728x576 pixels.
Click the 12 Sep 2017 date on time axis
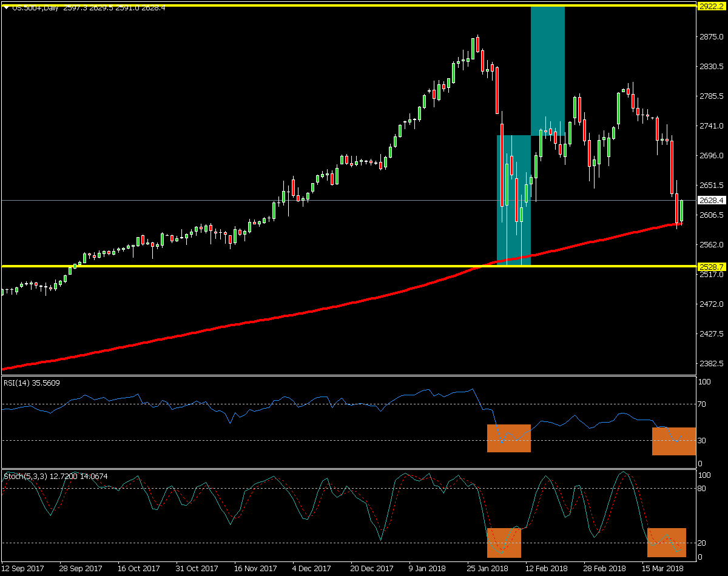click(23, 569)
